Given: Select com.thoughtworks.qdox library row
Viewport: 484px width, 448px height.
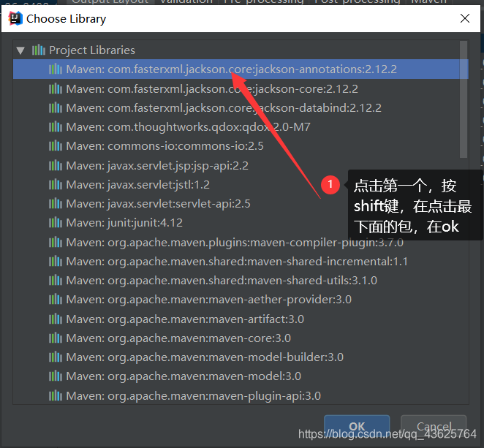Looking at the screenshot, I should (188, 127).
